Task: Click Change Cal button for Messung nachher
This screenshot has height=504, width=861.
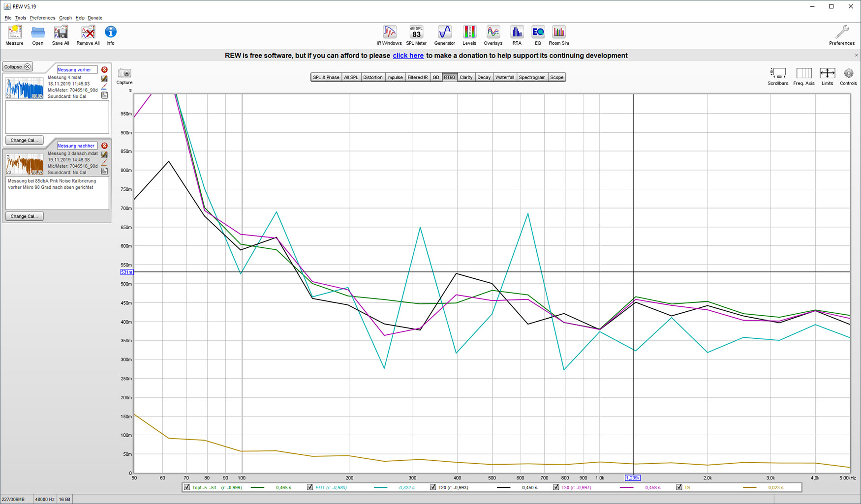Action: 24,216
